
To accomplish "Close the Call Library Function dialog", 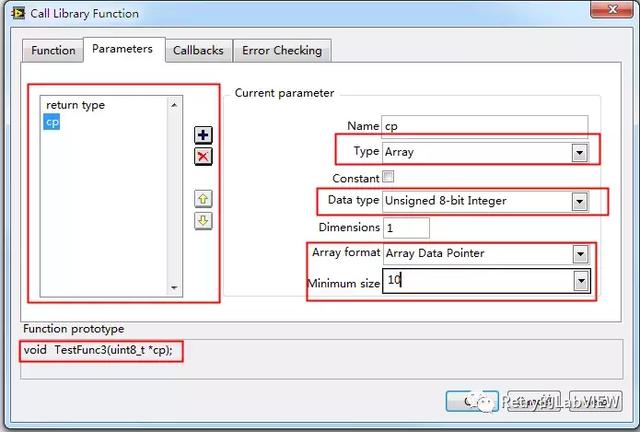I will [612, 10].
